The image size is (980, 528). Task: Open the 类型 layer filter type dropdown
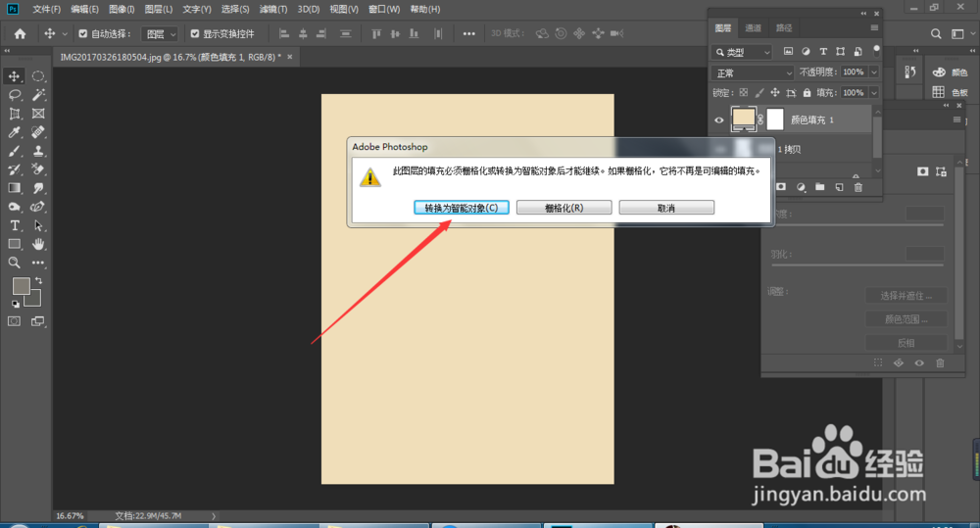pos(742,53)
